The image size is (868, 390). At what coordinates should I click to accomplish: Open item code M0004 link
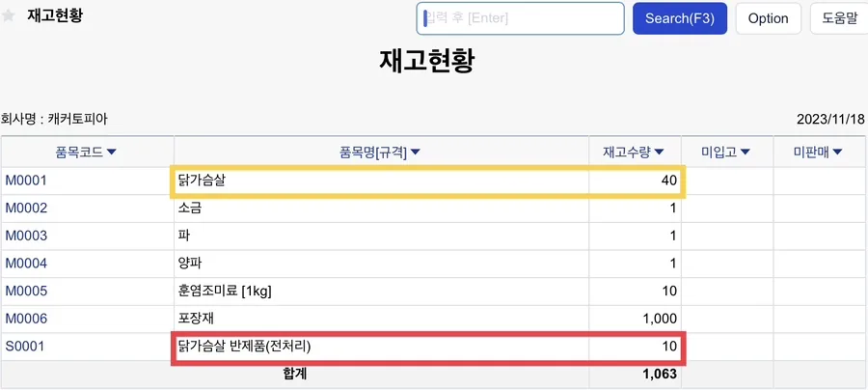click(x=26, y=264)
